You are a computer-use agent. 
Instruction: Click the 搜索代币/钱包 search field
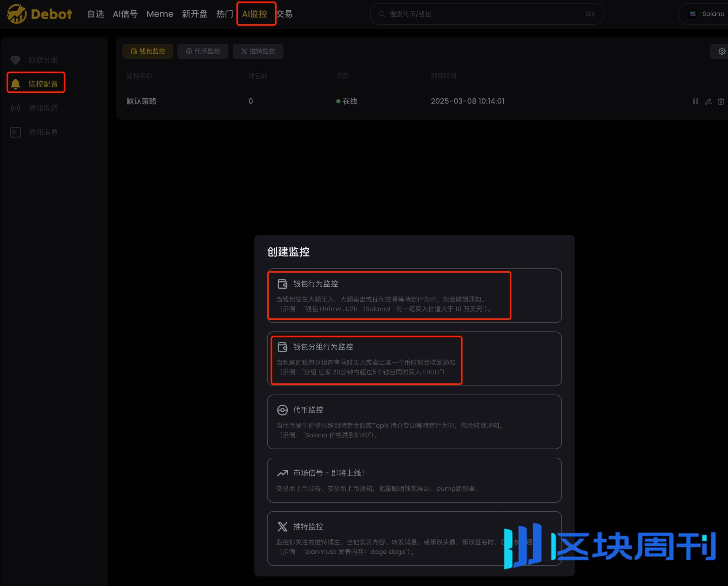click(486, 14)
